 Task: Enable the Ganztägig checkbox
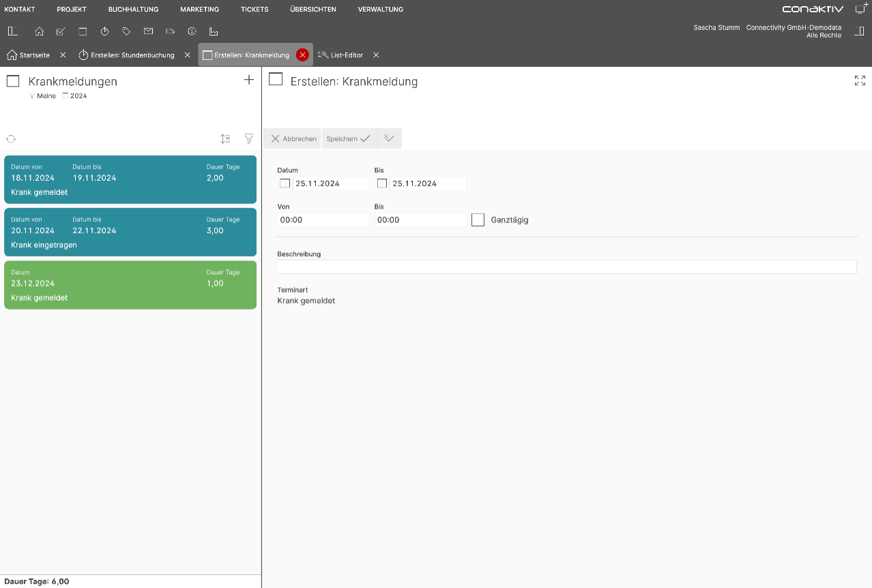[x=478, y=220]
